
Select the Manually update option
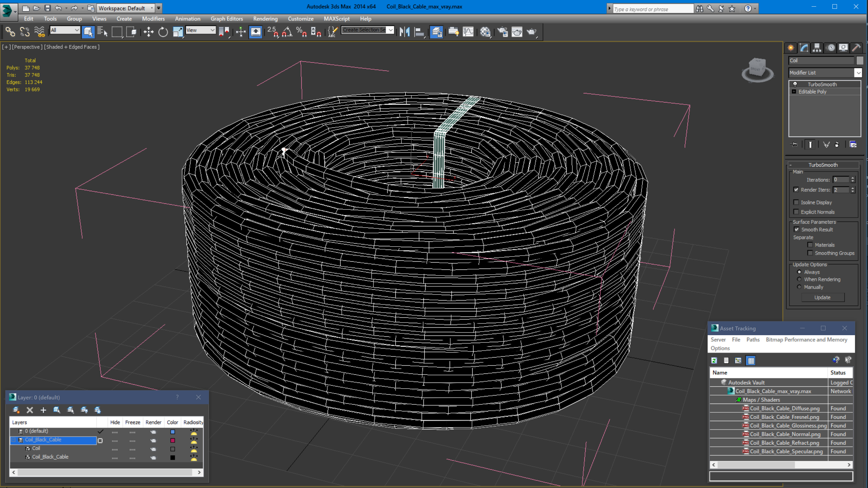tap(799, 287)
